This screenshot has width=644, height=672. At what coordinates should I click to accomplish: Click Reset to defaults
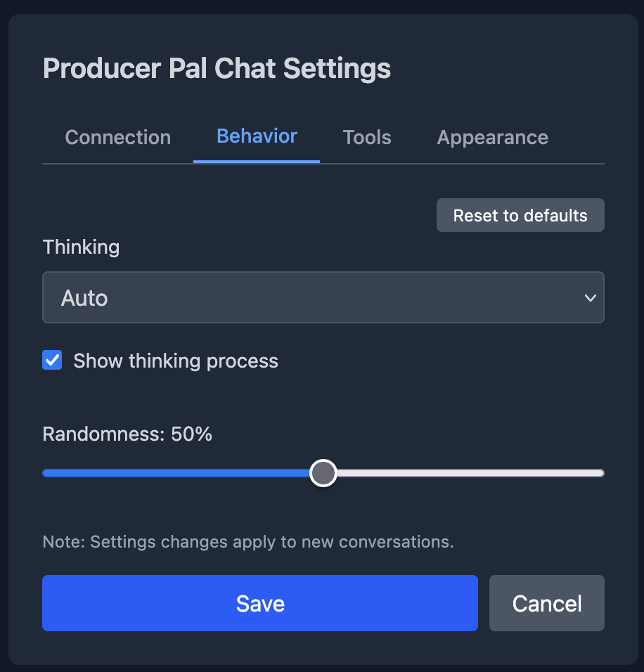[x=520, y=215]
